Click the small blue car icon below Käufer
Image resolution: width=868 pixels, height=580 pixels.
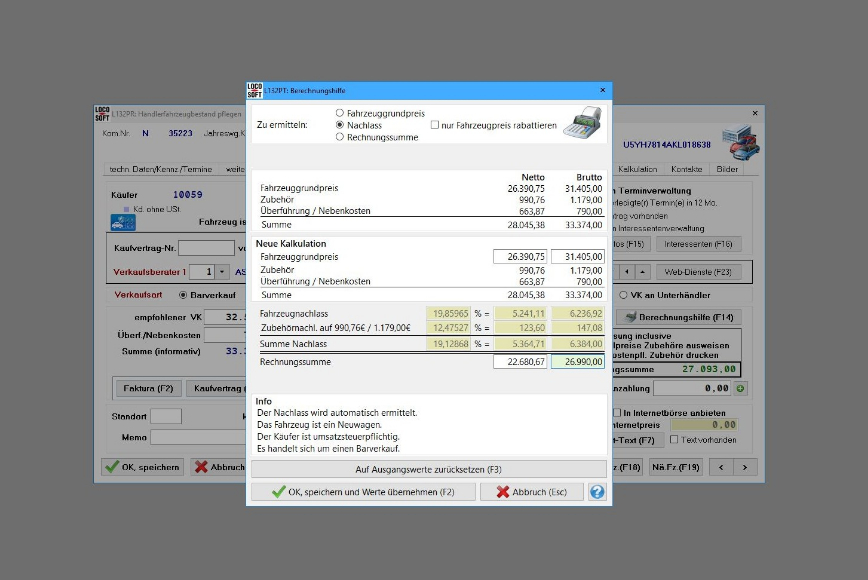pyautogui.click(x=116, y=224)
